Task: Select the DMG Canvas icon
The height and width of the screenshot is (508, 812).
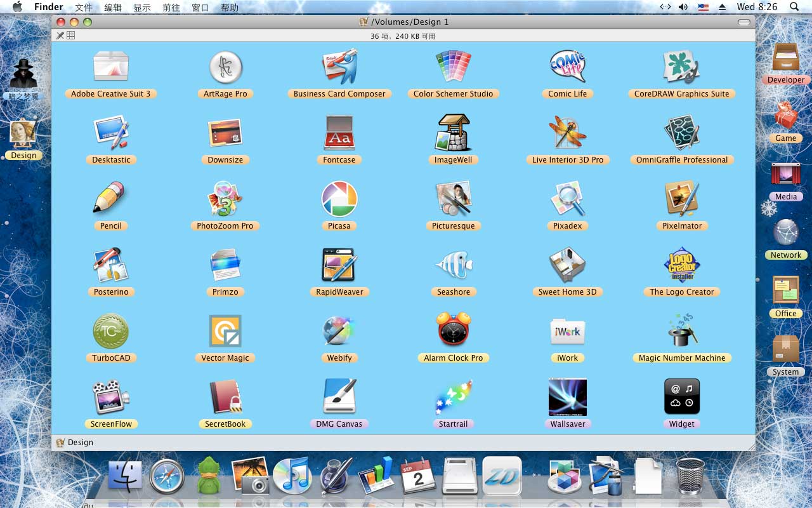Action: (339, 397)
